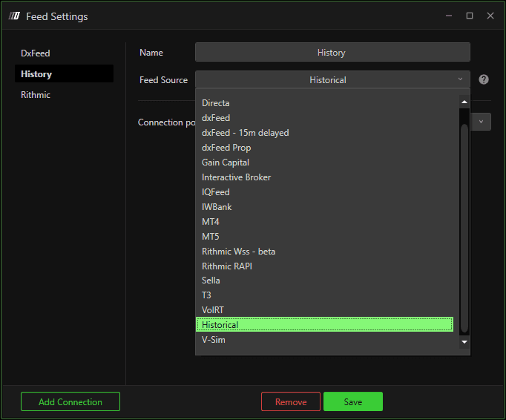Click the red Remove button
Viewport: 506px width, 420px height.
click(291, 401)
